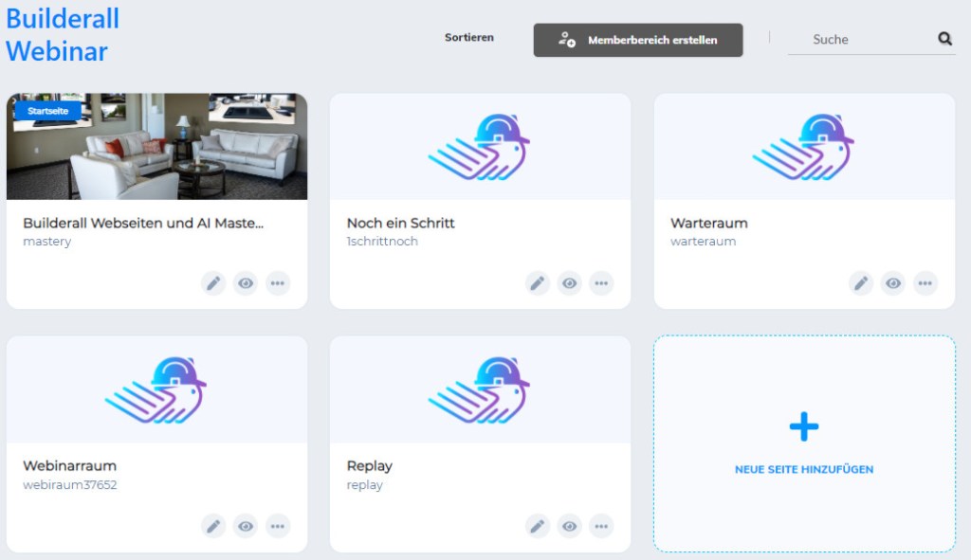The height and width of the screenshot is (560, 971).
Task: Click the Neue Seite Hinzufügen link
Action: pos(803,469)
